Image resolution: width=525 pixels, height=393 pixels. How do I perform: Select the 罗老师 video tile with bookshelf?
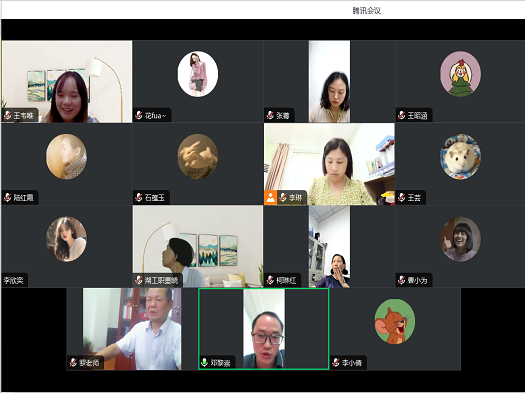pos(124,329)
